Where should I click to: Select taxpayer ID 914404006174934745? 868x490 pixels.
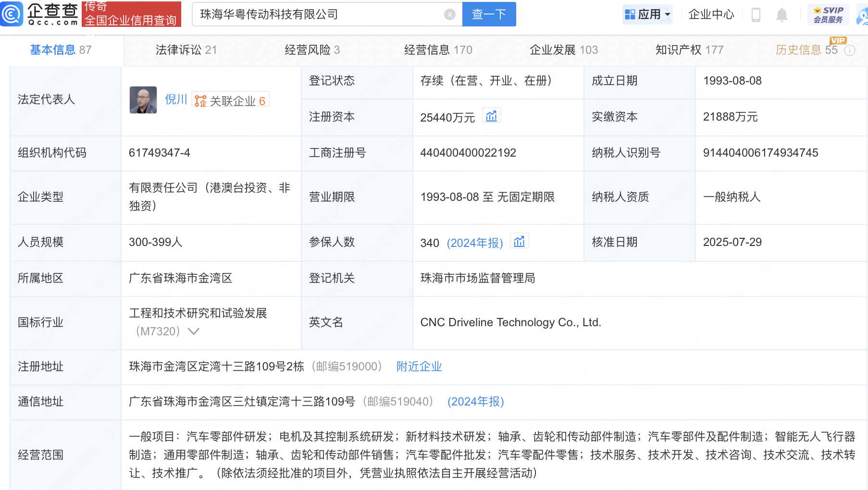pyautogui.click(x=760, y=153)
